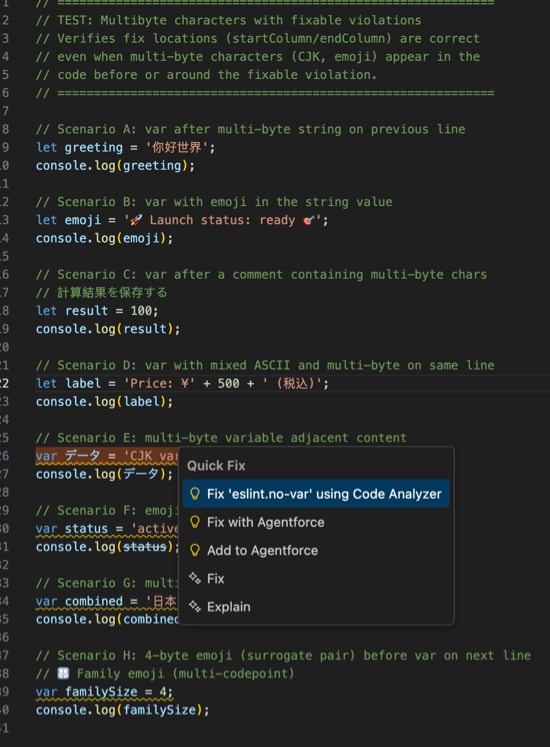Select "Fix 'eslint.no-var' using Code Analyzer" quick fix

[316, 494]
